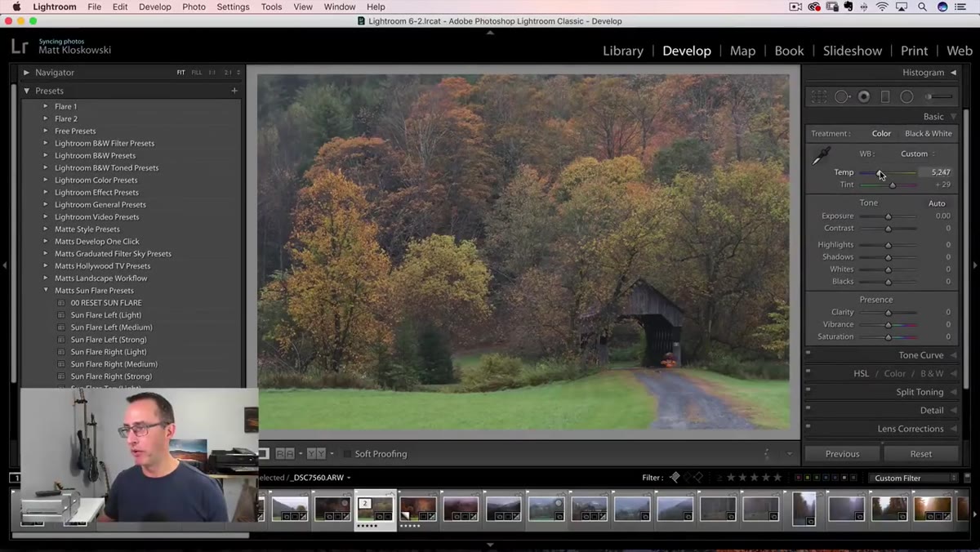The height and width of the screenshot is (552, 980).
Task: Toggle the HSL panel on/off switch
Action: point(808,371)
